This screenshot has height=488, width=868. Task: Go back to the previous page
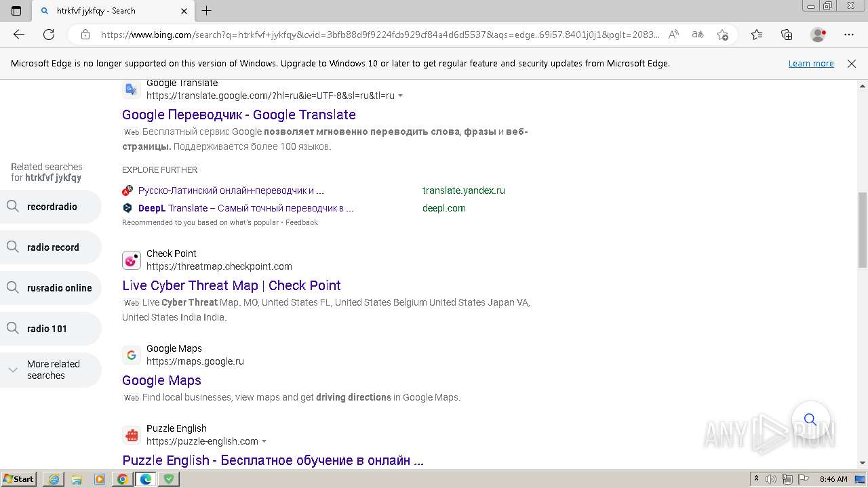[x=19, y=35]
